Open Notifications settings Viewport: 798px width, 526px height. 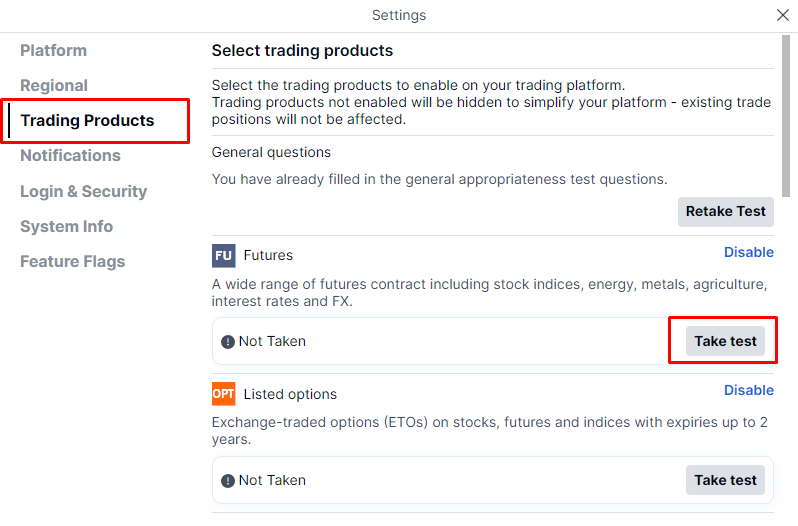coord(70,156)
